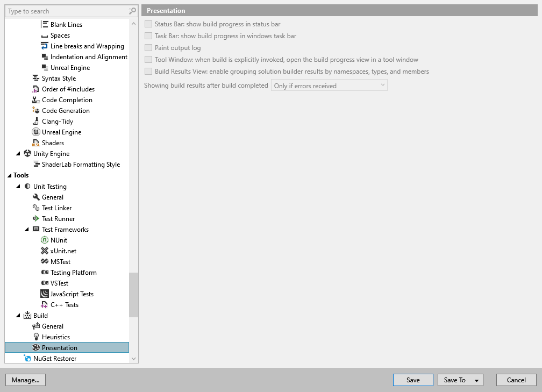
Task: Open the build results display dropdown
Action: coord(329,85)
